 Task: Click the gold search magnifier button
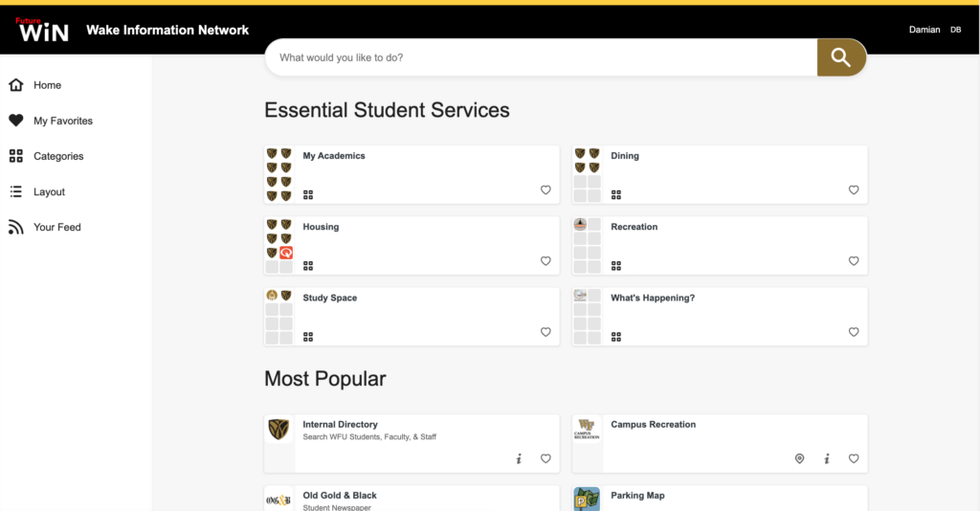pos(841,57)
